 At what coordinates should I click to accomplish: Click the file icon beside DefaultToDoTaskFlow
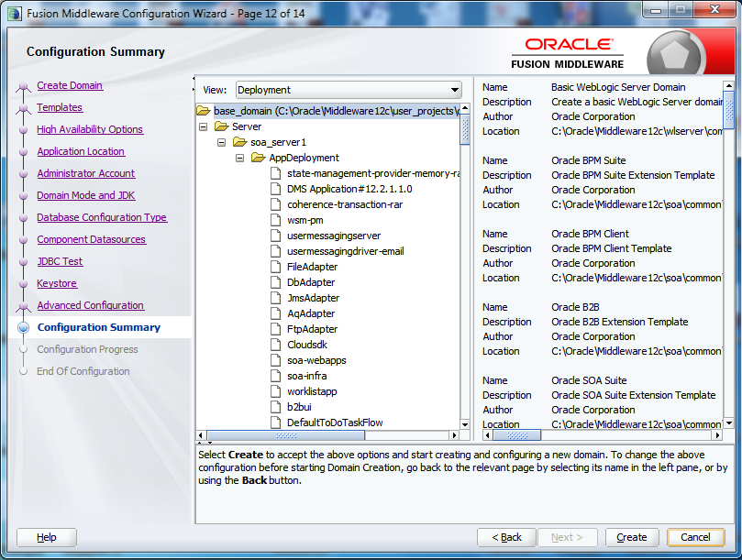tap(276, 423)
